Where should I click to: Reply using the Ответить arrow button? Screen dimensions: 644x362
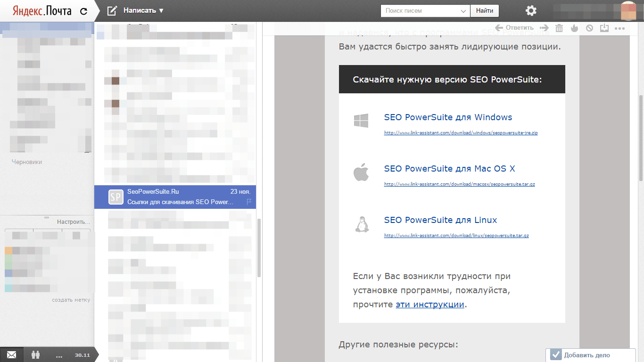[514, 28]
